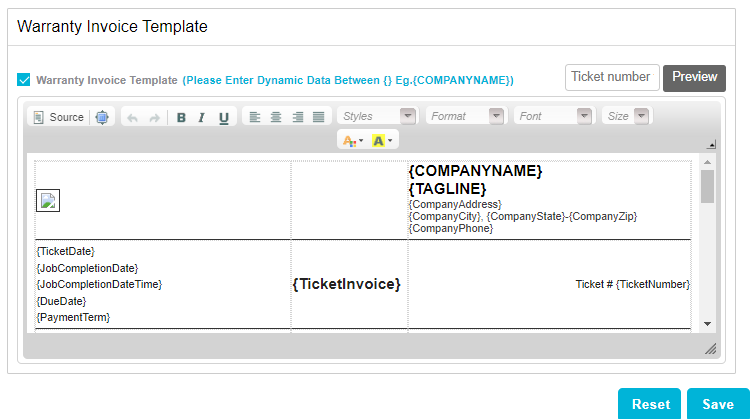
Task: Open the background color picker
Action: tap(383, 141)
